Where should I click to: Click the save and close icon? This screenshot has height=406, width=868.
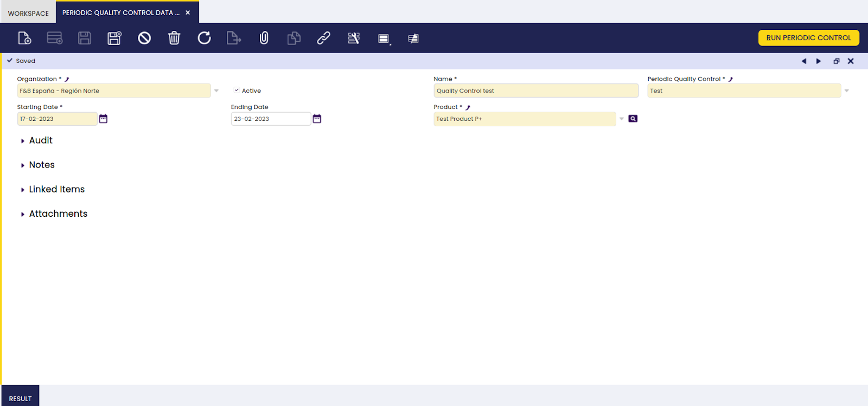[x=114, y=38]
